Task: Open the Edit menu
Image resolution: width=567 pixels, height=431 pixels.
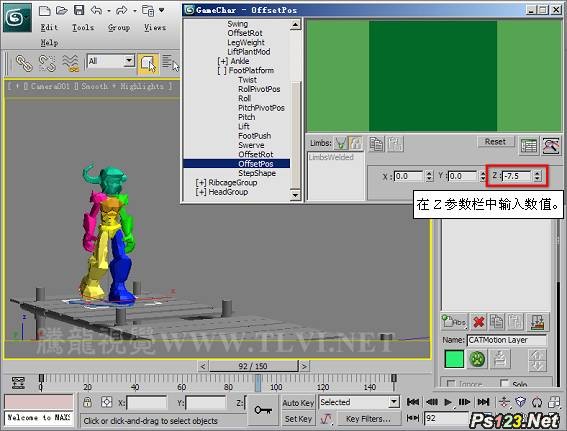Action: (49, 27)
